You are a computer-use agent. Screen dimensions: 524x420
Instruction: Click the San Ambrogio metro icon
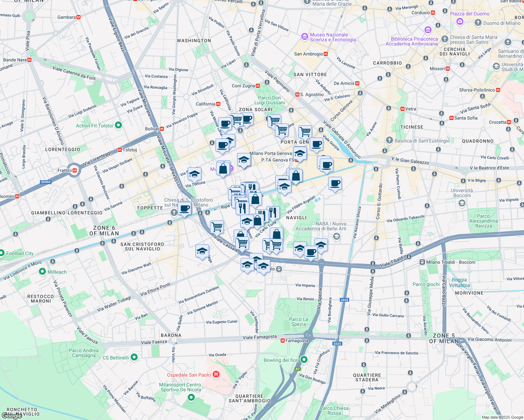[x=326, y=54]
